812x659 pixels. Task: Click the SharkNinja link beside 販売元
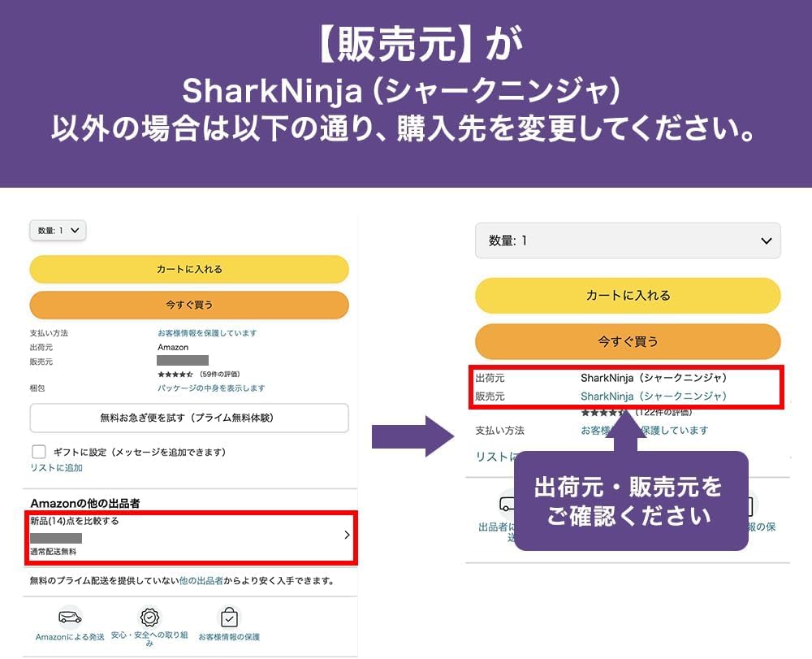click(654, 397)
